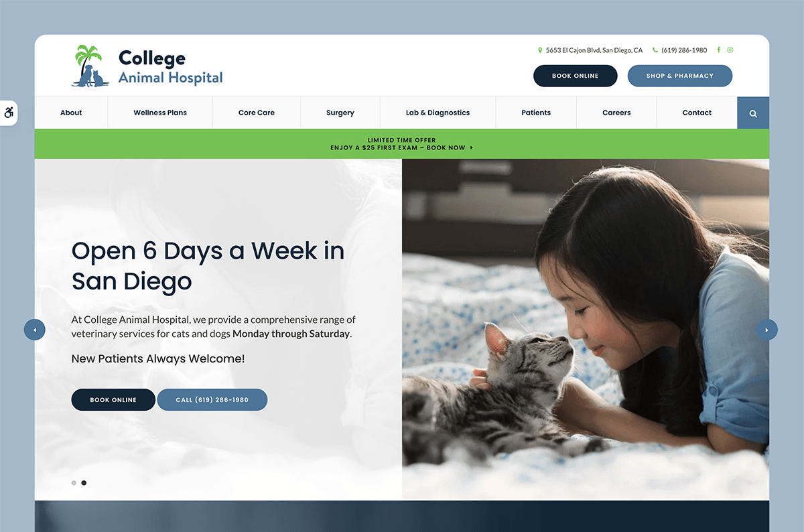Click the Call (619) 286-1980 button

tap(212, 400)
